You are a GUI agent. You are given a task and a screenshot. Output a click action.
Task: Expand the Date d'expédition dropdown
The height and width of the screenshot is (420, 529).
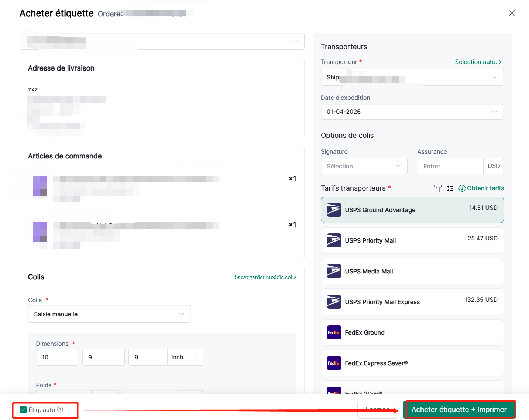[412, 112]
